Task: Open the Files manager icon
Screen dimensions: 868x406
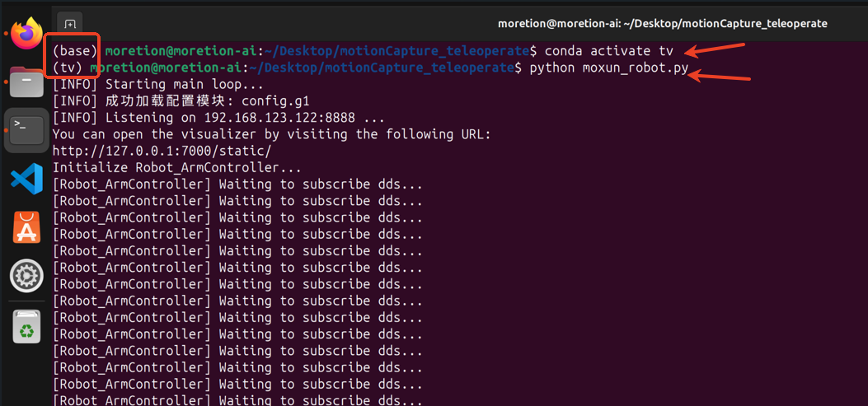Action: [26, 82]
